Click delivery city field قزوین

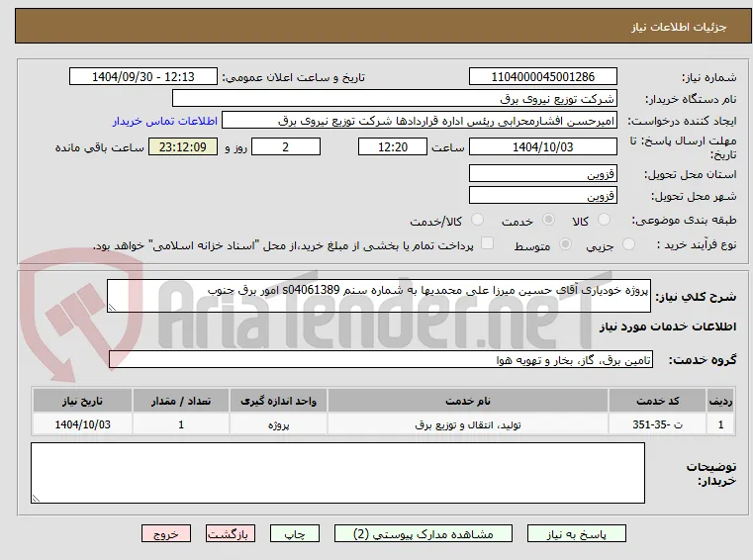point(542,196)
